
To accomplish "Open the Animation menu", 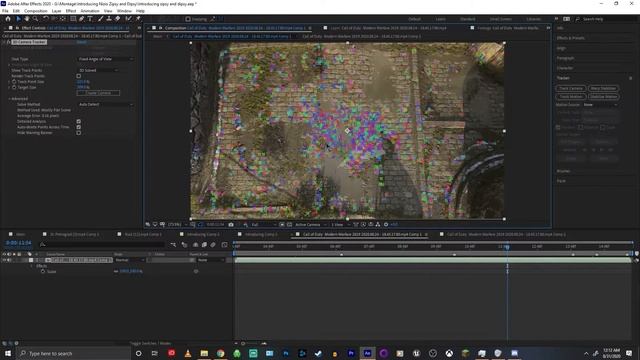I will [90, 11].
